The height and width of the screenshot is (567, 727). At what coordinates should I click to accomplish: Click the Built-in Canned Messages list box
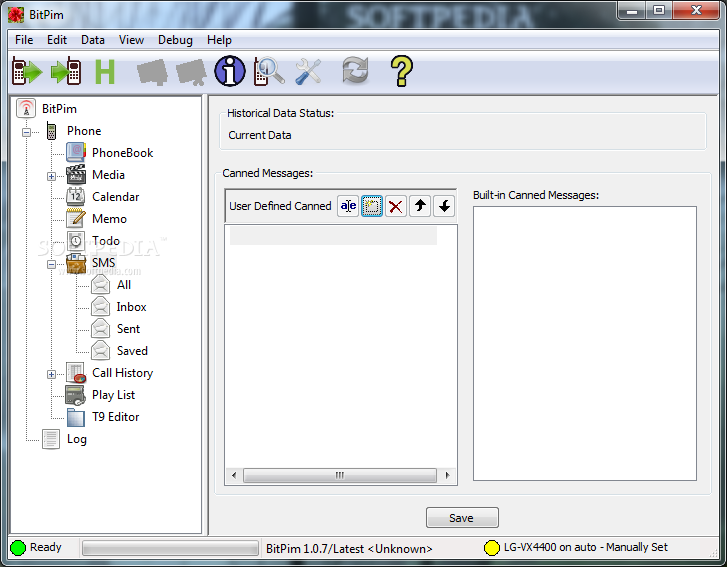pos(585,343)
